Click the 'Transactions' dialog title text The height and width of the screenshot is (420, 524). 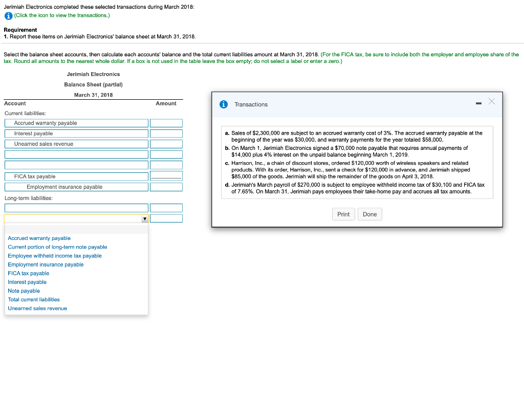click(251, 104)
